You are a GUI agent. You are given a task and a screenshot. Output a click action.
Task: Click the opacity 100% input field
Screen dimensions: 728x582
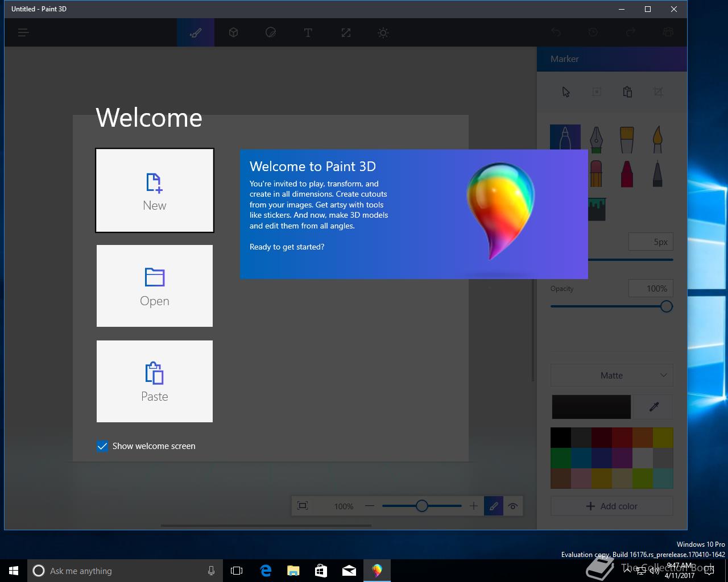click(x=651, y=289)
